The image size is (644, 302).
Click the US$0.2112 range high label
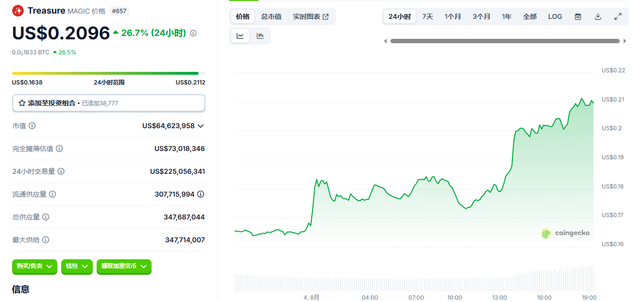click(x=190, y=83)
